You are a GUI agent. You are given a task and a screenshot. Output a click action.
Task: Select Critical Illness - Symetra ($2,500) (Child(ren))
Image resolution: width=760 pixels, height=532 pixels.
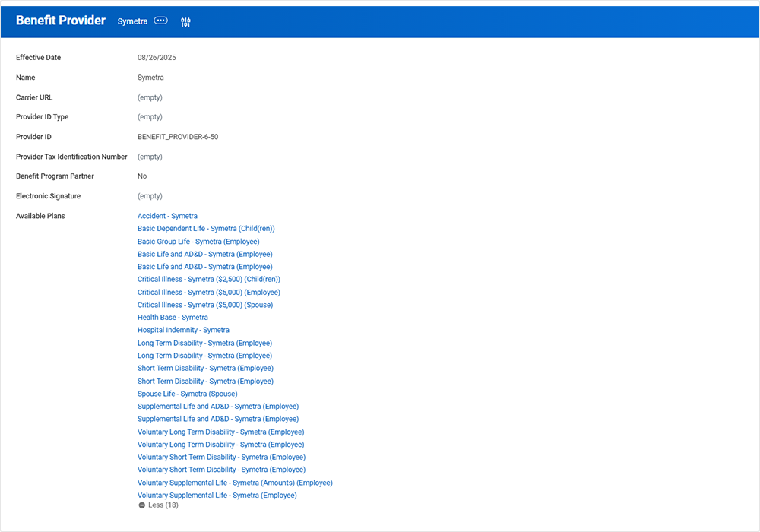coord(209,279)
